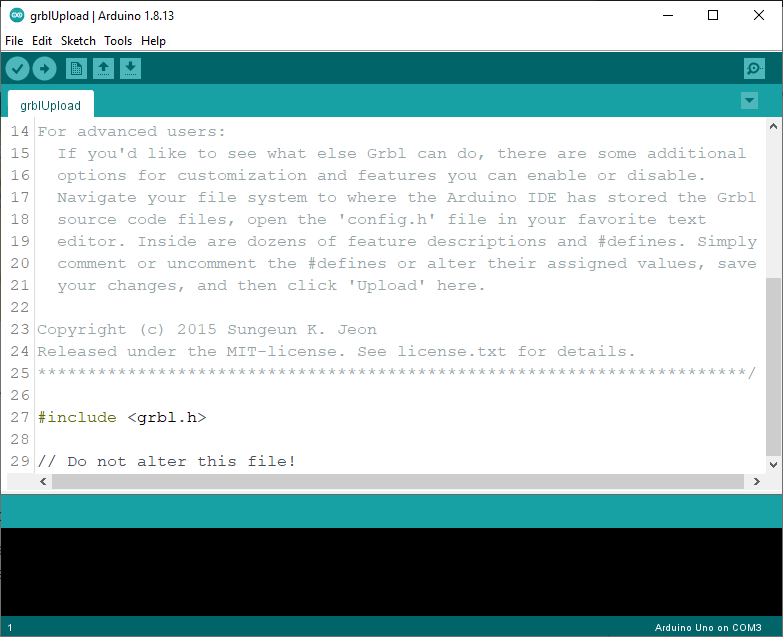Click the Upload arrow button
The image size is (783, 637).
point(44,68)
